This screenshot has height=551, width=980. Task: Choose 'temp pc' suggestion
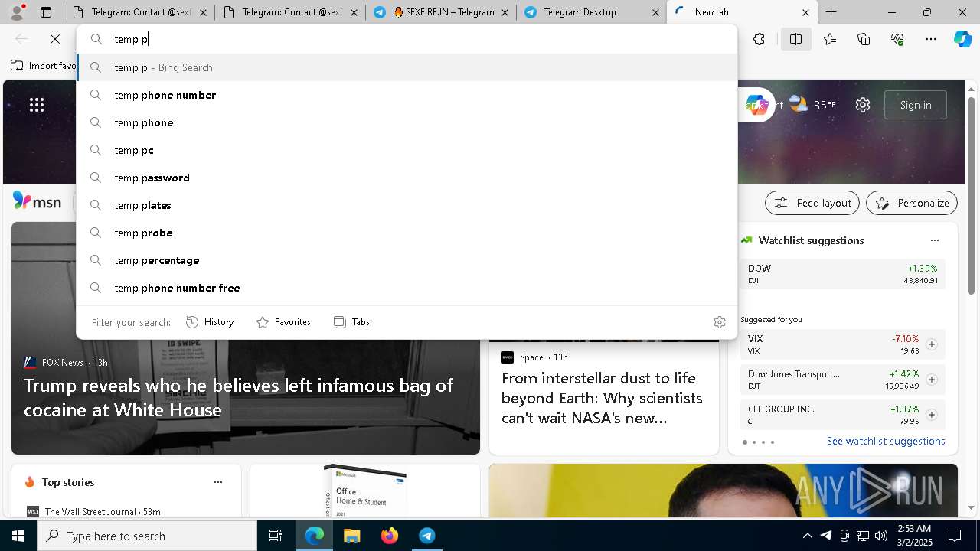407,150
